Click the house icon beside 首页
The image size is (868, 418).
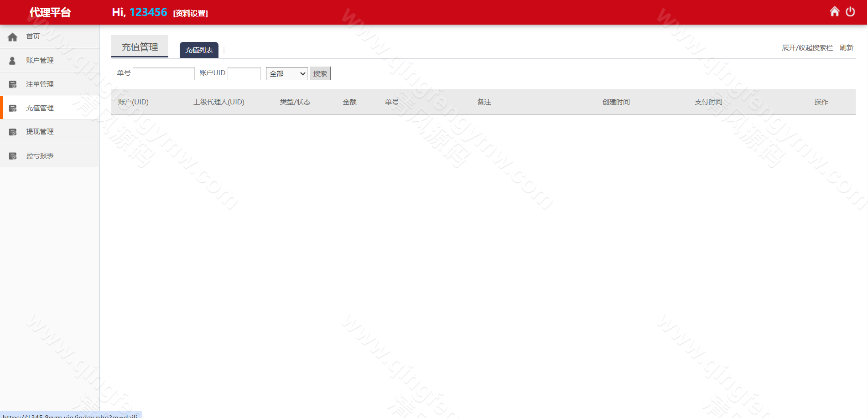13,37
